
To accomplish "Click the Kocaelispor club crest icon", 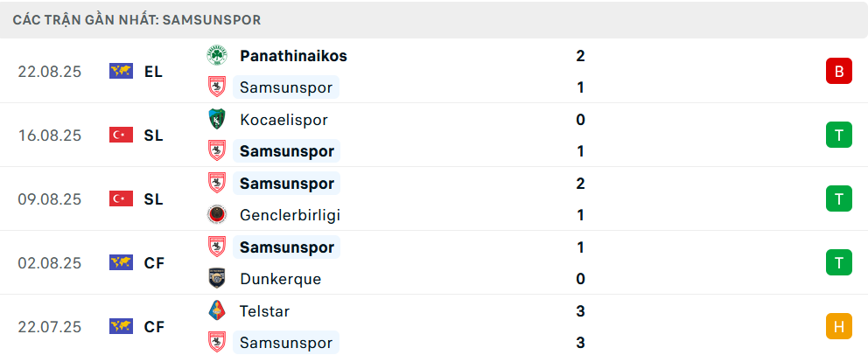I will coord(215,120).
